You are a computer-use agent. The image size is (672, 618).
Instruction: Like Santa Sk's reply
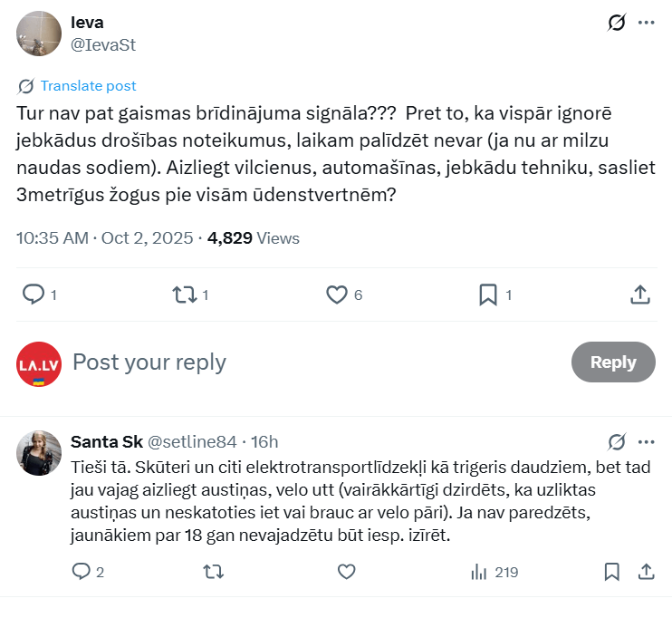coord(346,572)
